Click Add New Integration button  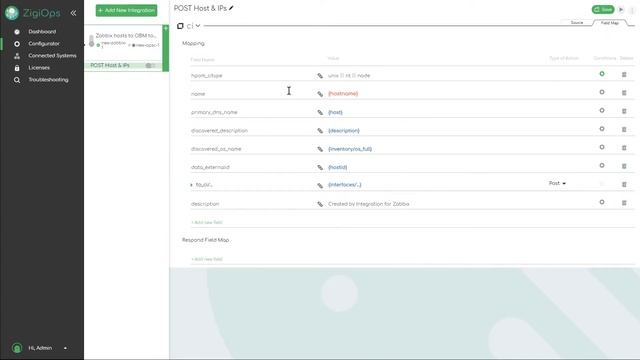pyautogui.click(x=127, y=10)
